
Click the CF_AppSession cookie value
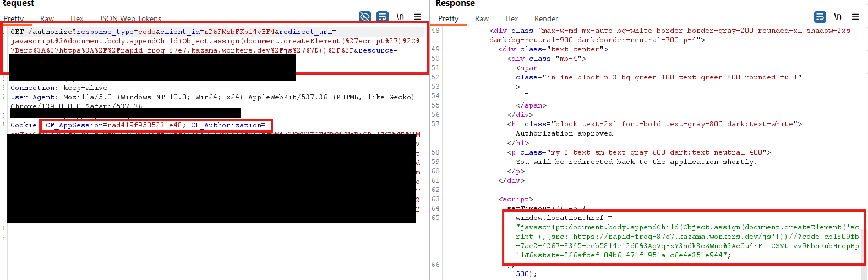pyautogui.click(x=144, y=125)
